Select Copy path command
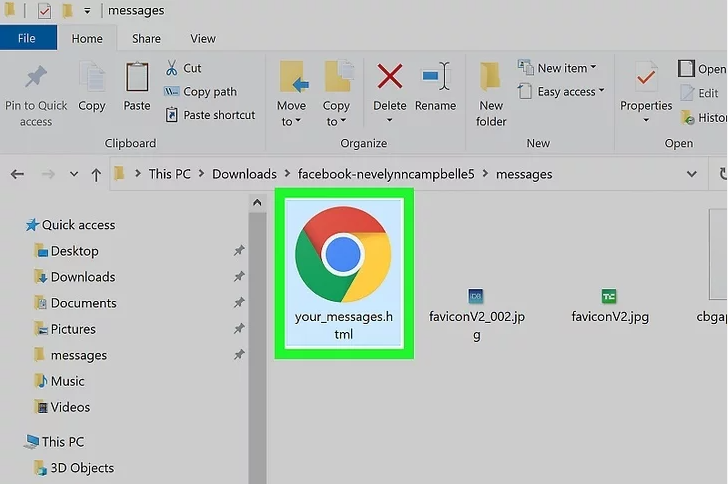 (x=201, y=92)
